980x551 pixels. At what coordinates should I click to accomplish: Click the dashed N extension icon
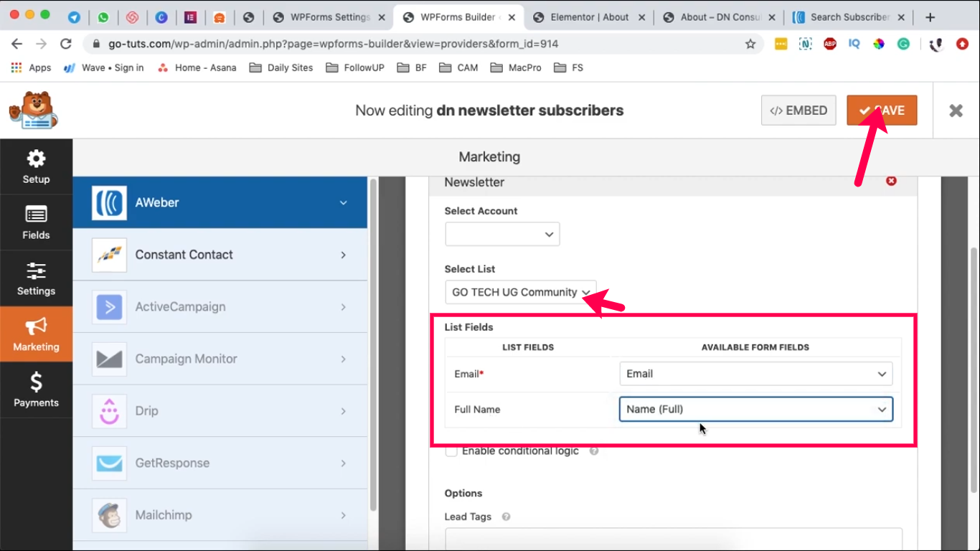[x=806, y=44]
